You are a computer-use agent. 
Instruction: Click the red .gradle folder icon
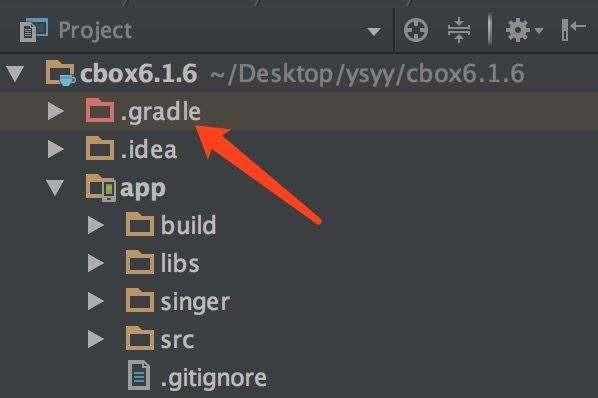click(x=100, y=111)
